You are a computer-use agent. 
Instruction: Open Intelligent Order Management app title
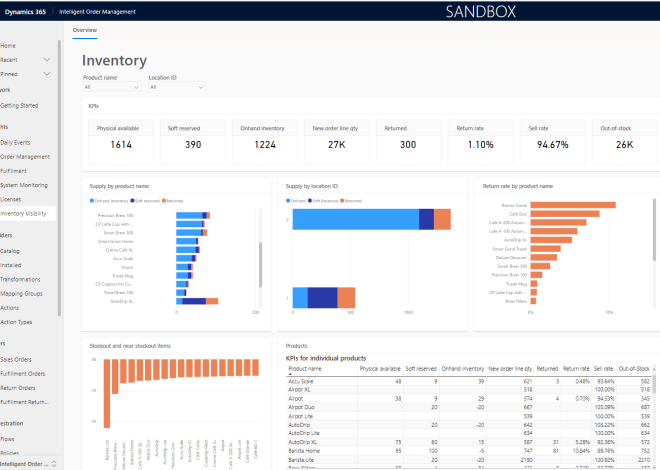(97, 12)
